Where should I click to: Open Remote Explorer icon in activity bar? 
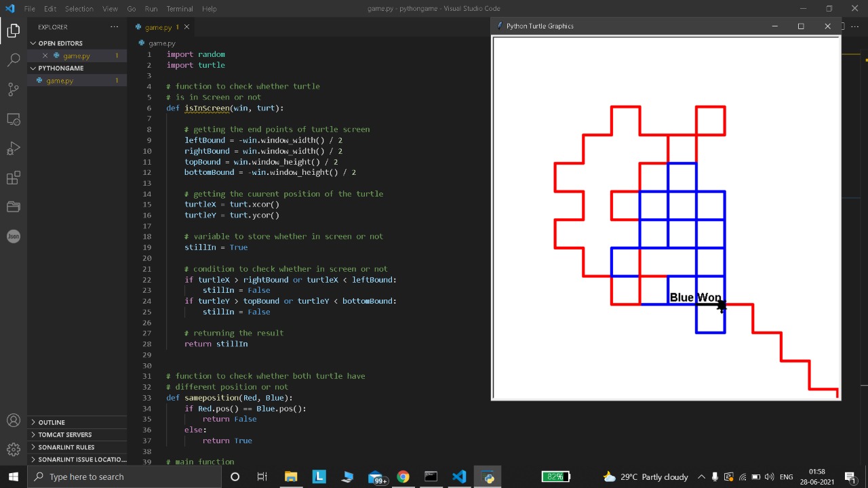(x=14, y=119)
